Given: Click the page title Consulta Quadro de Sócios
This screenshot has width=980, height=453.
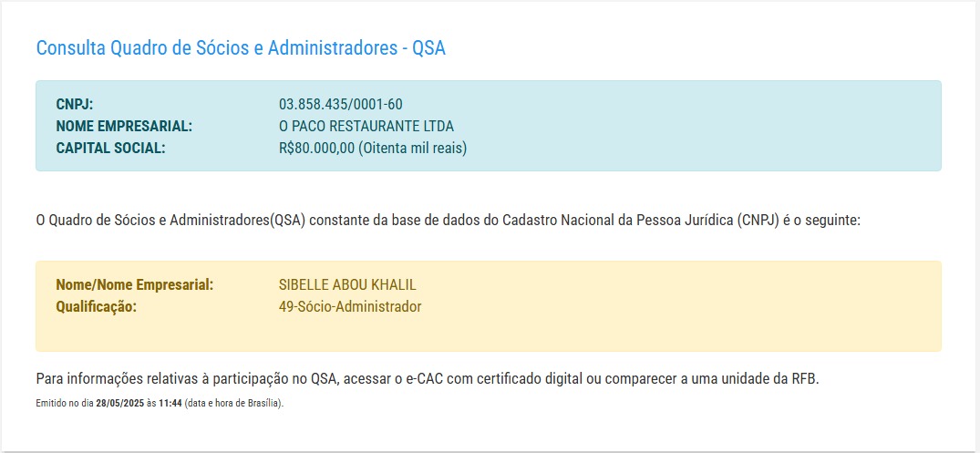Looking at the screenshot, I should click(241, 48).
